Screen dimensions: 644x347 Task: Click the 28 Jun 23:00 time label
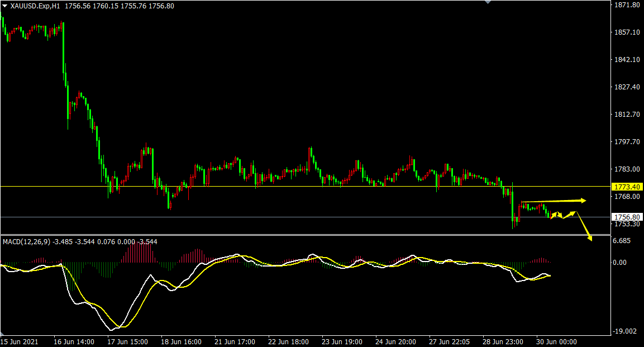click(503, 341)
